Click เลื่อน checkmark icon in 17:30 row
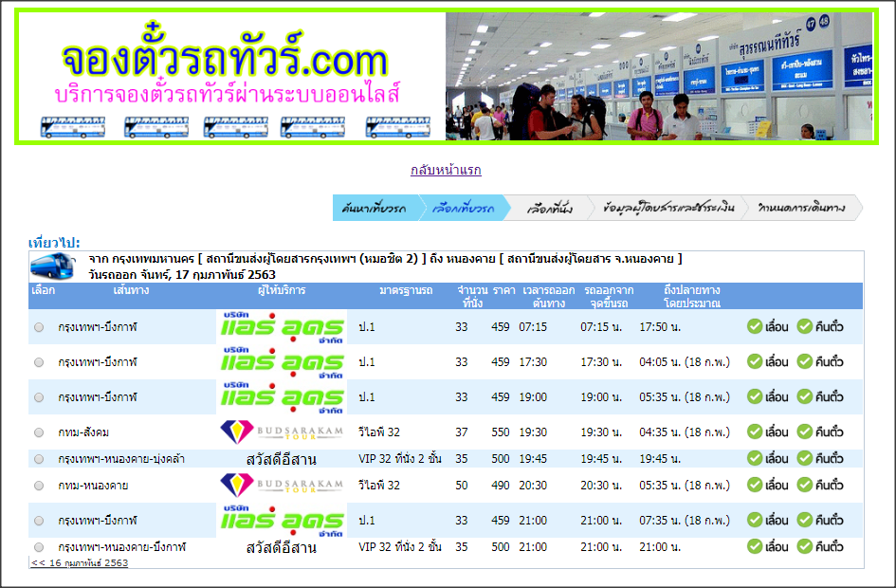 (x=755, y=361)
